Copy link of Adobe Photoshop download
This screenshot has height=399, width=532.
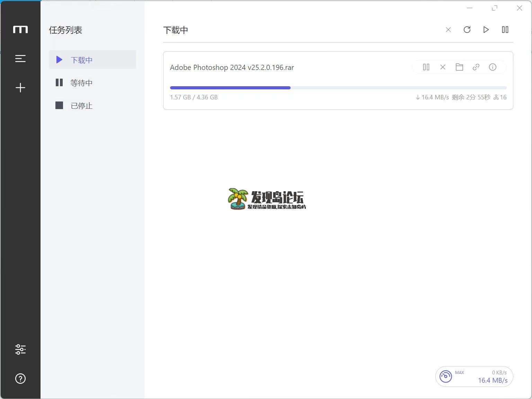476,67
